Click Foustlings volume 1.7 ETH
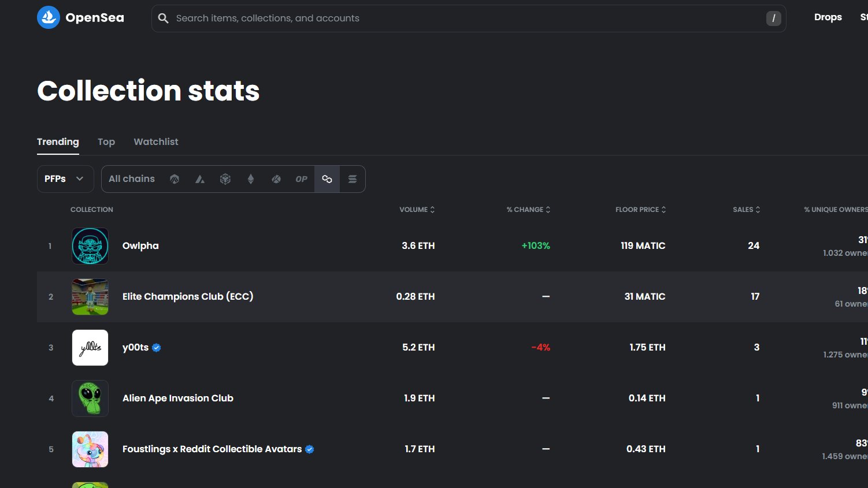This screenshot has width=868, height=488. (x=420, y=449)
